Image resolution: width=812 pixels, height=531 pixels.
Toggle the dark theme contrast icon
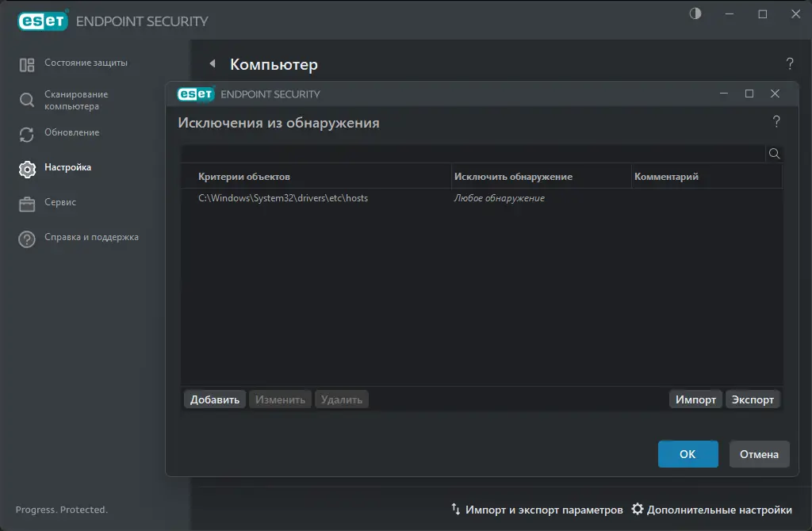pyautogui.click(x=695, y=13)
